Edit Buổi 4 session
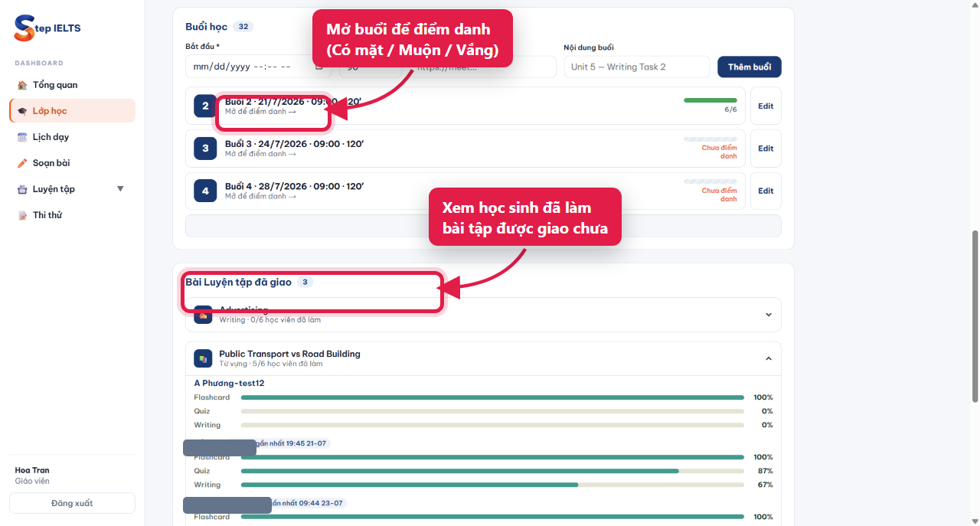 point(766,191)
